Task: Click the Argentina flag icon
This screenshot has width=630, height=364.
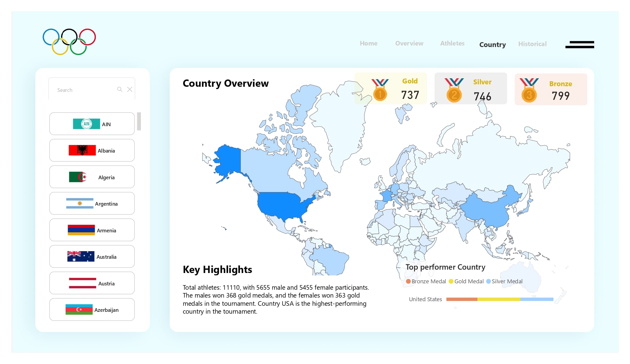Action: (80, 203)
